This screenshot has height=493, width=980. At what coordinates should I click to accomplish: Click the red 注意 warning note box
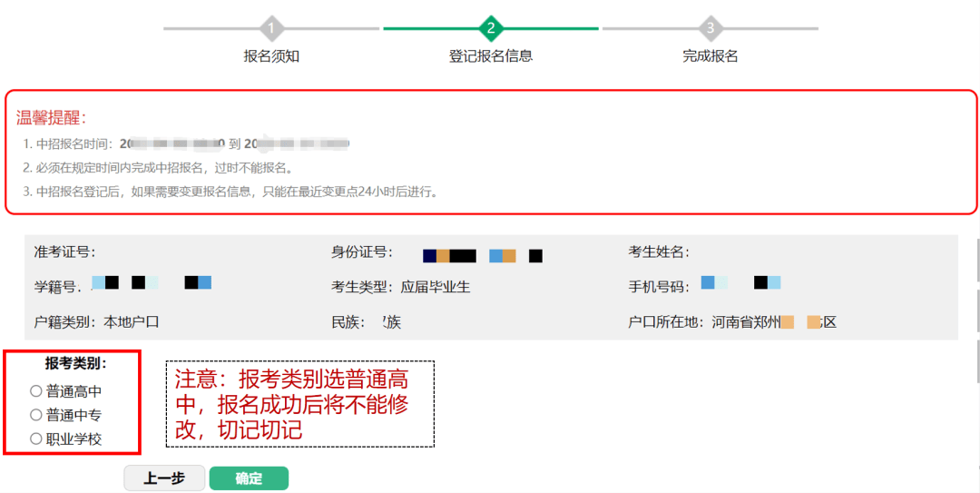(x=299, y=404)
